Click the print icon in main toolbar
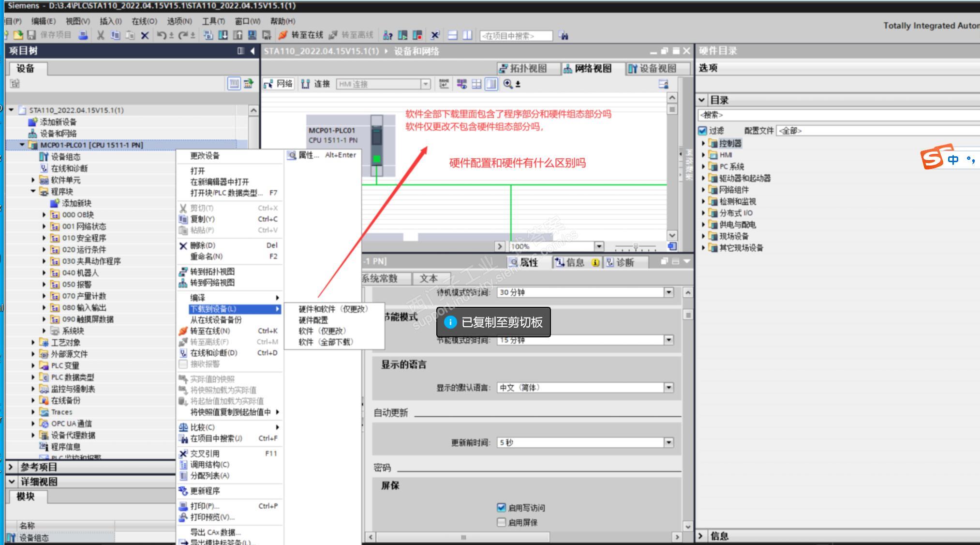Viewport: 980px width, 545px height. click(x=83, y=35)
